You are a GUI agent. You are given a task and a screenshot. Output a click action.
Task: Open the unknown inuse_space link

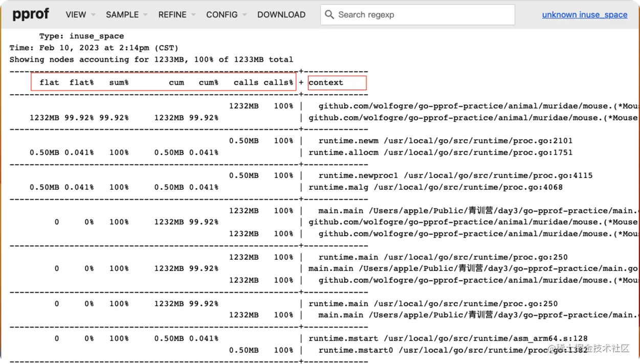point(585,15)
